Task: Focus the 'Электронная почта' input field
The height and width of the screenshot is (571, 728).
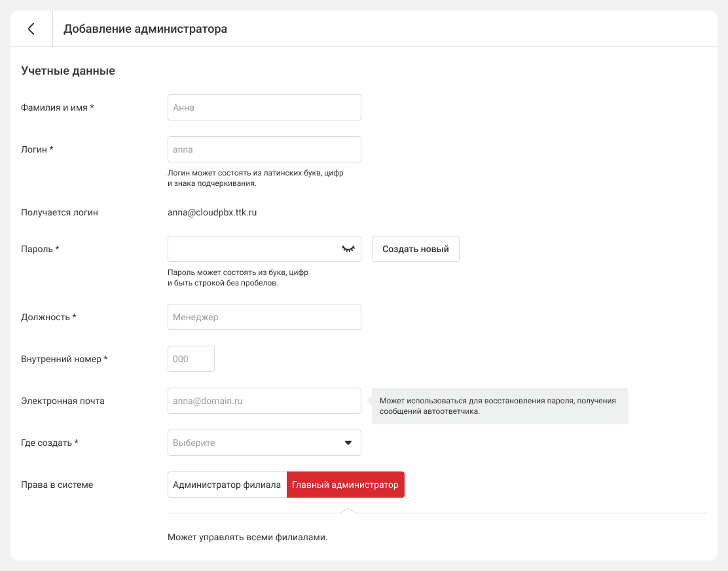Action: [264, 401]
